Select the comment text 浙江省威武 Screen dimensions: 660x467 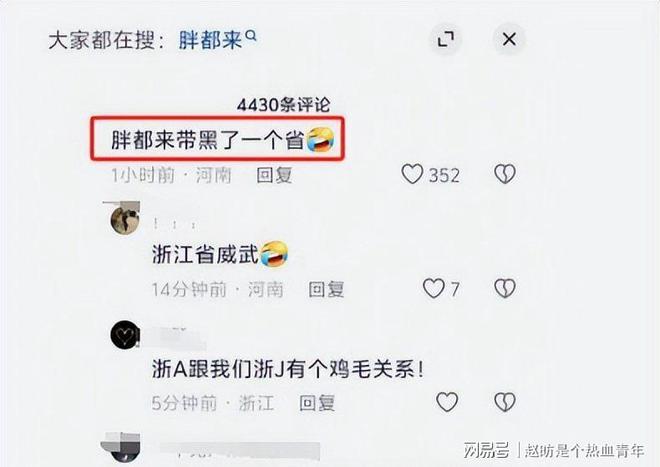click(x=205, y=255)
